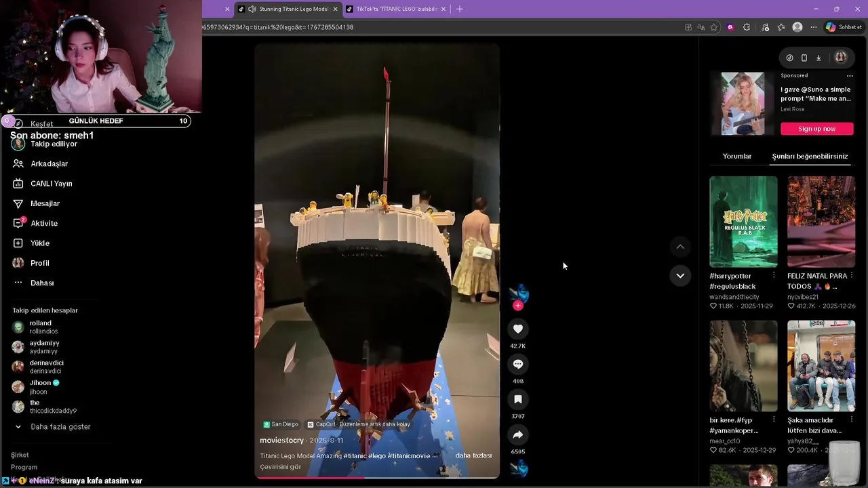Image resolution: width=868 pixels, height=488 pixels.
Task: Open browser favorites list icon
Action: point(781,27)
